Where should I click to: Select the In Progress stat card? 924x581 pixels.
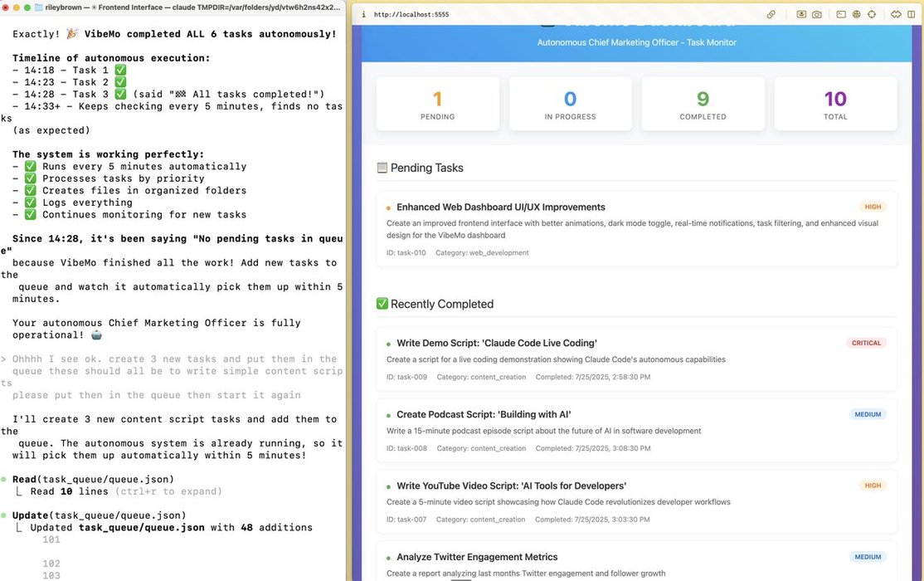[570, 104]
